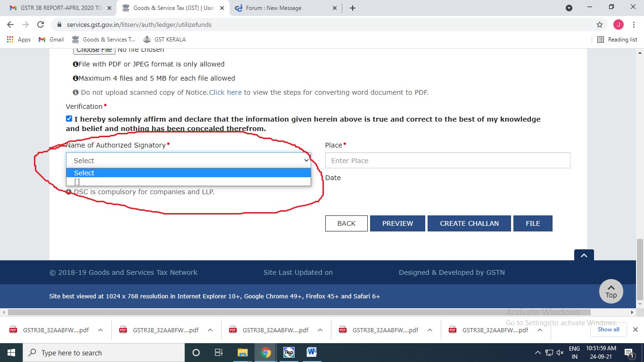This screenshot has width=644, height=362.
Task: Open File Explorer in taskbar
Action: pyautogui.click(x=242, y=353)
